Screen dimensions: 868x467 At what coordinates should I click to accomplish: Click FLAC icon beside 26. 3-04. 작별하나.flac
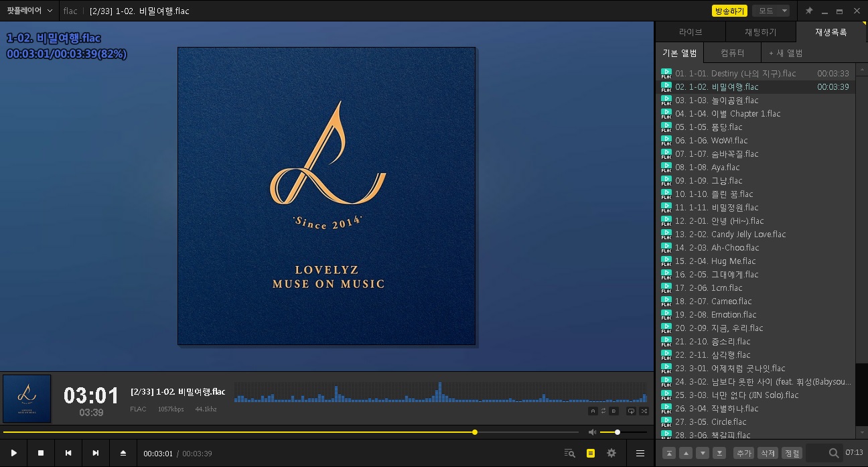[666, 409]
